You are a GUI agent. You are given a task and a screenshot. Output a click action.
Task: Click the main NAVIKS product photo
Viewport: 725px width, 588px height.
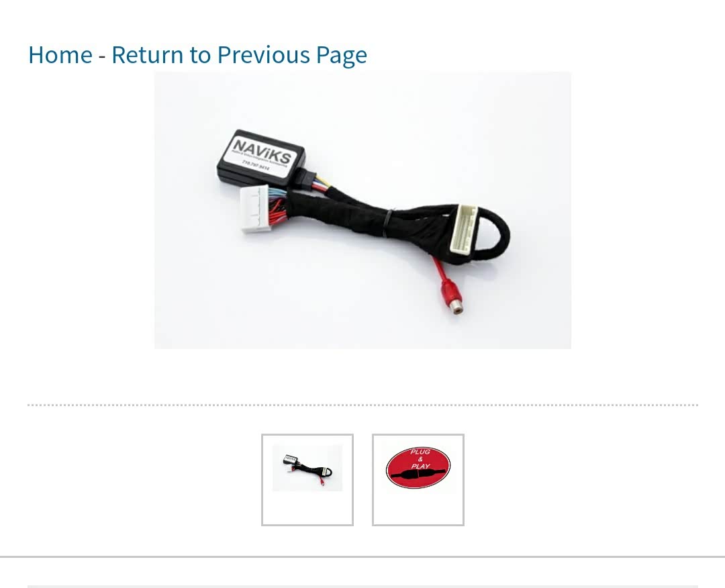(x=362, y=210)
